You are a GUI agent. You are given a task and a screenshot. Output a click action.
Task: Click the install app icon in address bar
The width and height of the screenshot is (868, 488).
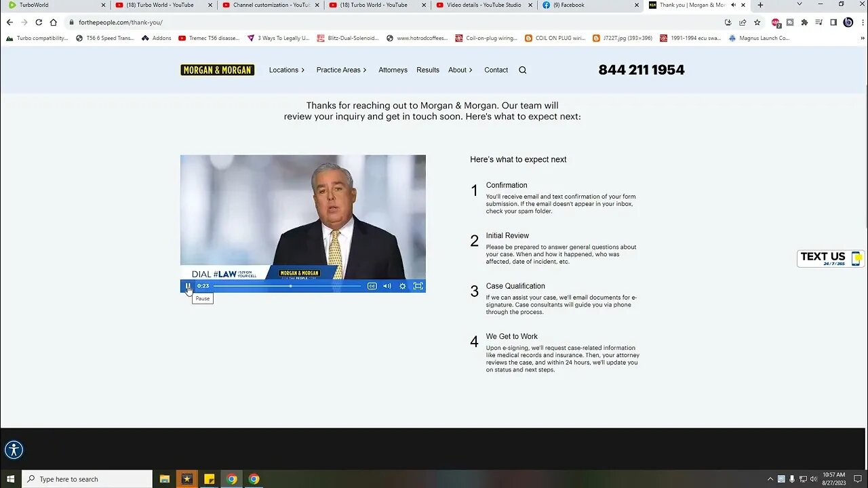[728, 22]
